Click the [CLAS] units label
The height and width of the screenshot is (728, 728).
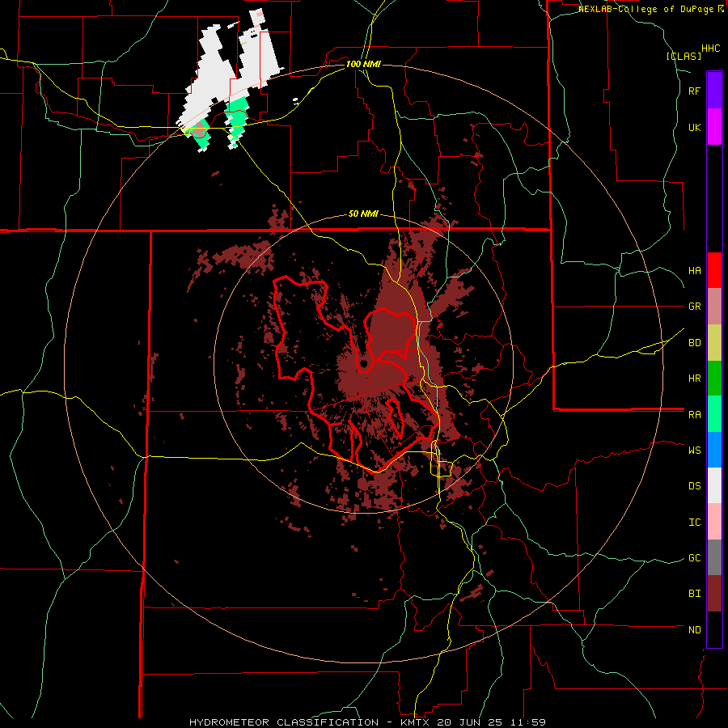click(684, 56)
